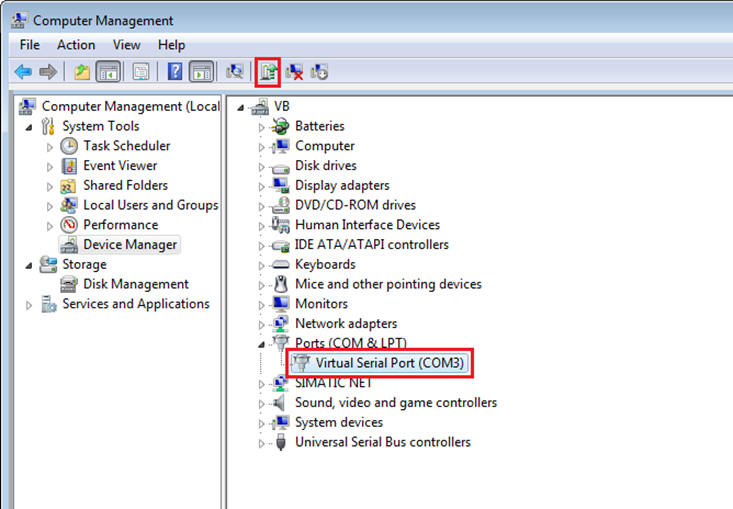
Task: Select the Storage label in tree
Action: [x=85, y=264]
